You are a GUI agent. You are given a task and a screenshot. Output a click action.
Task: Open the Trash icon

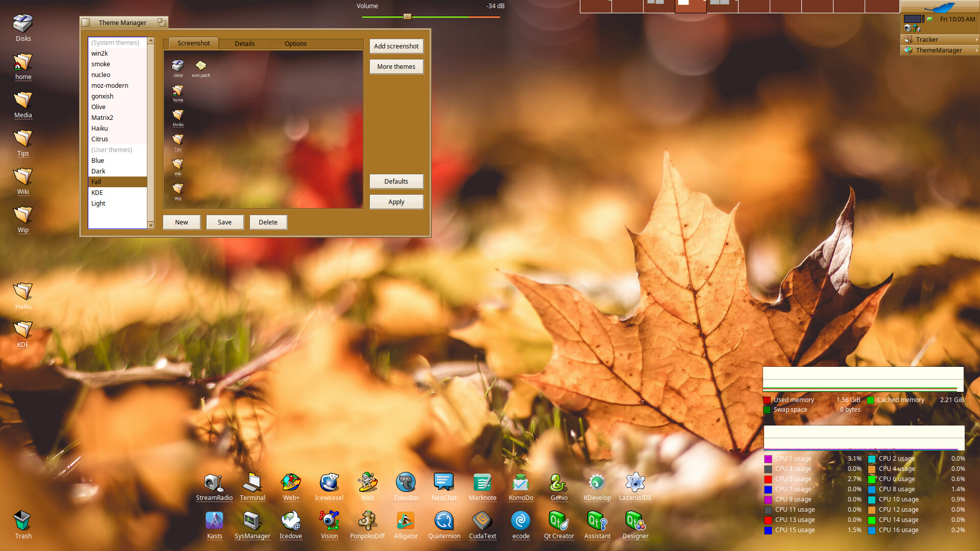coord(23,521)
